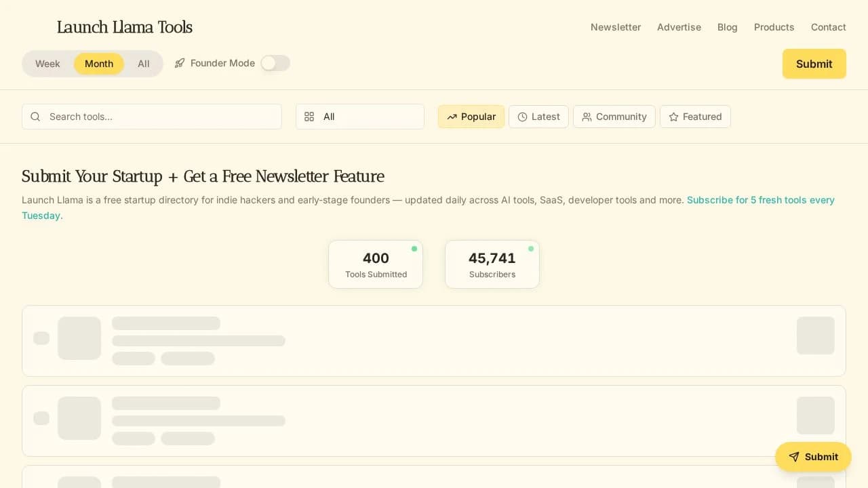Focus the Search tools input field
Screen dimensions: 868x488
[x=152, y=117]
